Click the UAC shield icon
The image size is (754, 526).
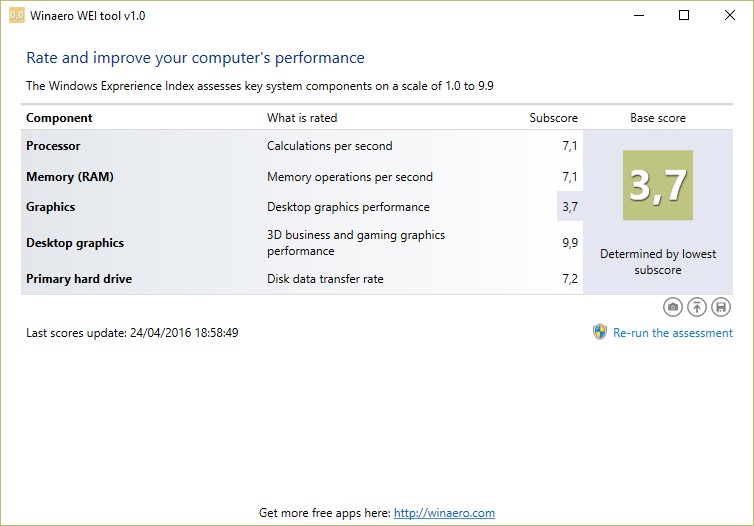[600, 332]
